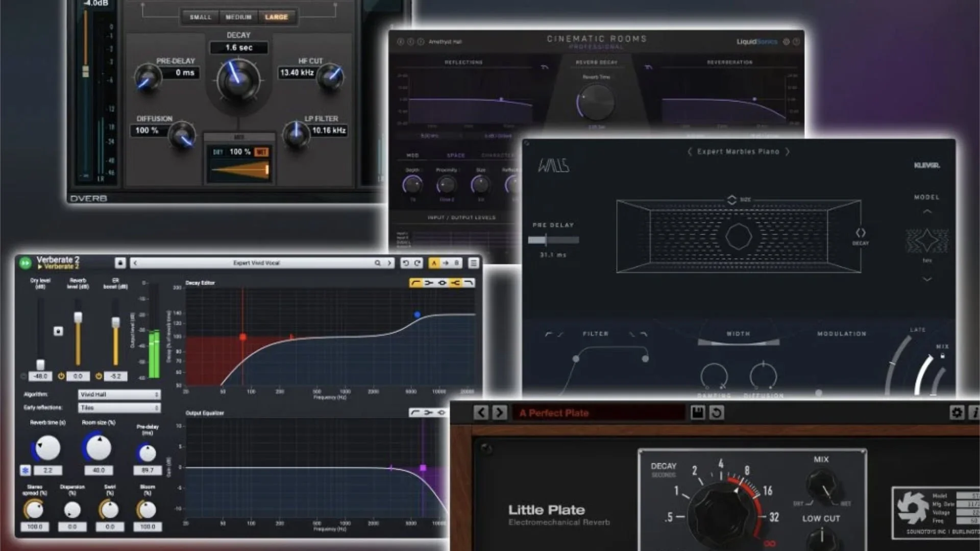Click the reset arrow icon in Little Plate
The height and width of the screenshot is (551, 980).
716,413
